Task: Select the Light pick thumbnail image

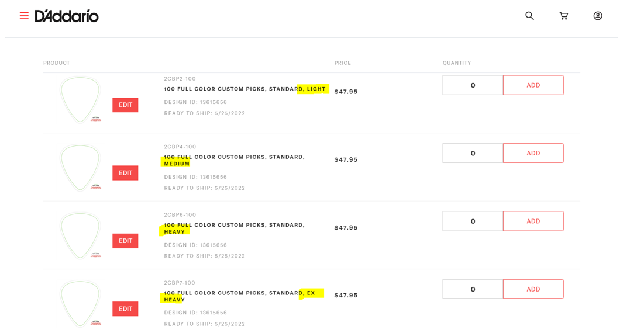Action: [80, 100]
